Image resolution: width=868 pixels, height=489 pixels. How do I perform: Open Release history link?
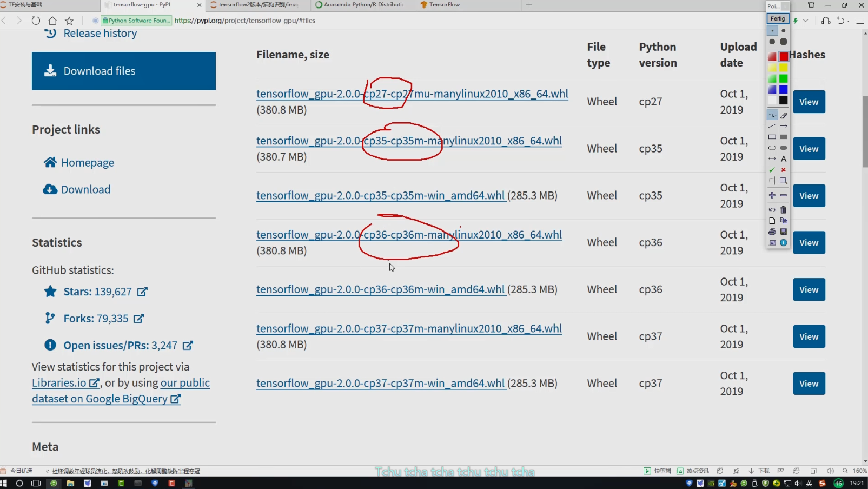click(x=100, y=34)
